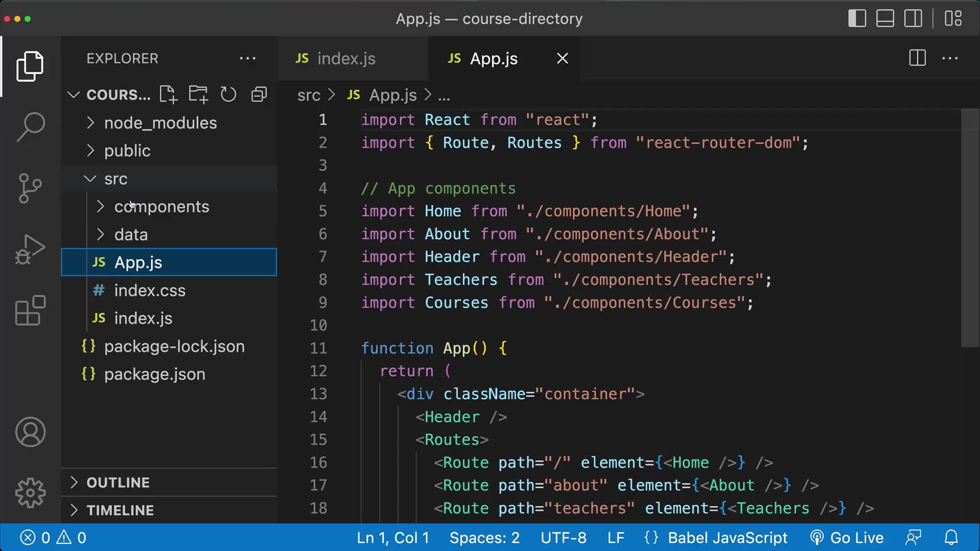Collapse the src folder
980x551 pixels.
pyautogui.click(x=116, y=179)
